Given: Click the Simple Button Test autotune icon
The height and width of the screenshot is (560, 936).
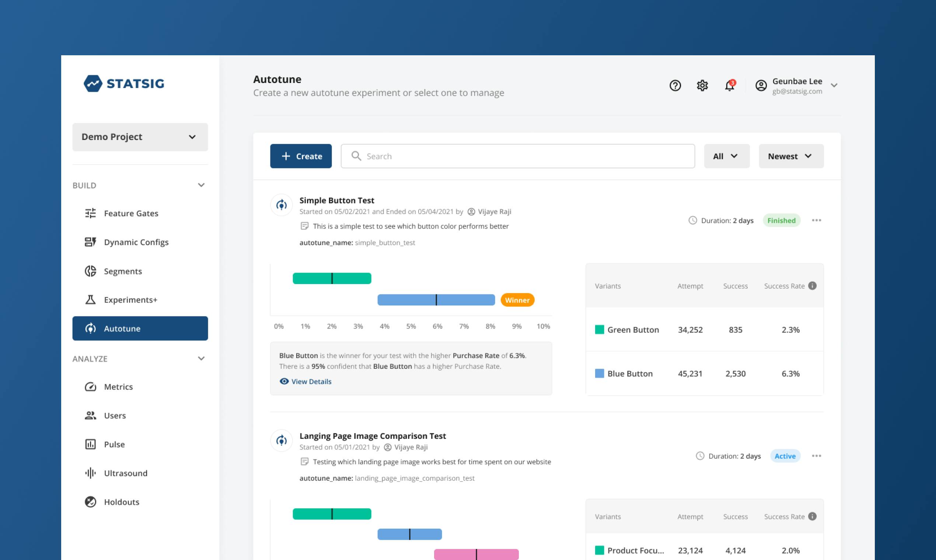Looking at the screenshot, I should pos(282,205).
